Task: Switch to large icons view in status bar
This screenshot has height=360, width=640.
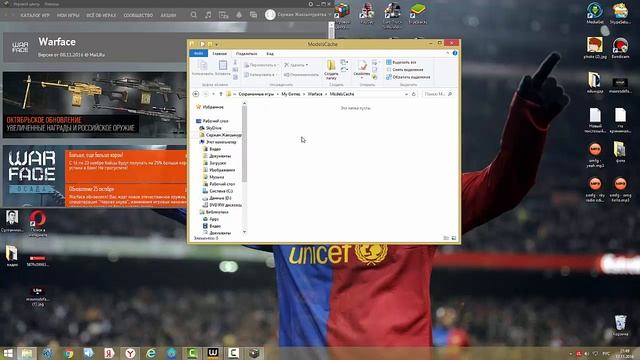Action: [x=453, y=238]
